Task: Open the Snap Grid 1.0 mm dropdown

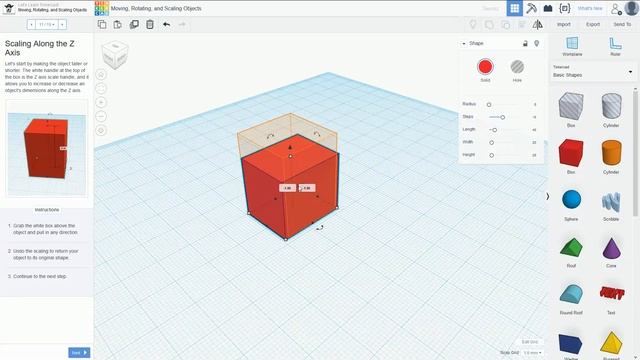Action: pyautogui.click(x=533, y=353)
